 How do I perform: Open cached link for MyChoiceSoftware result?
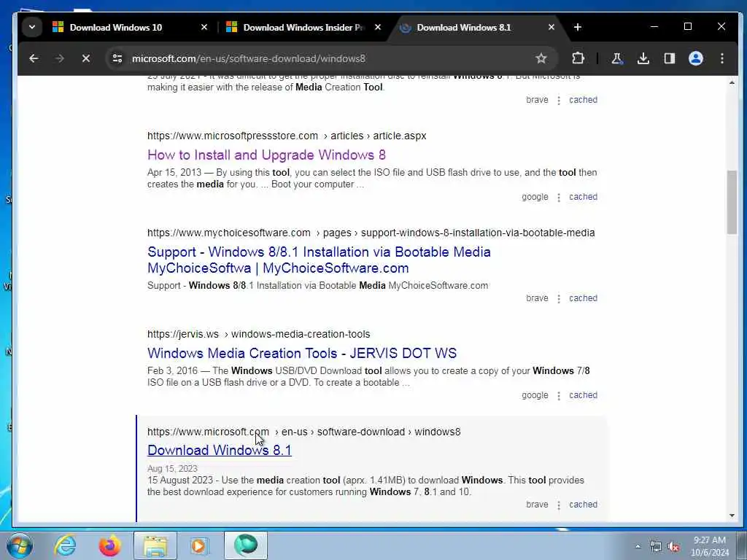[583, 298]
